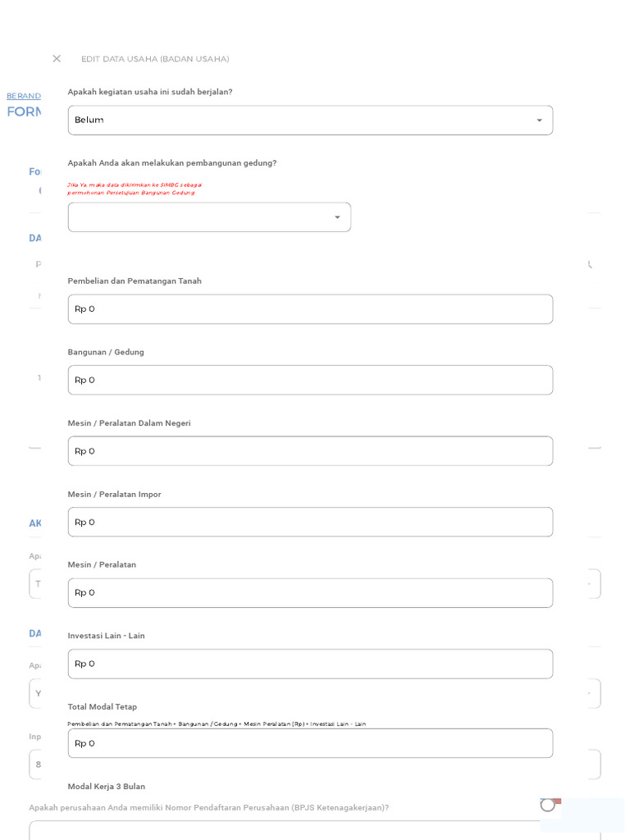630x840 pixels.
Task: Select the Total Modal Tetap field
Action: pos(310,744)
